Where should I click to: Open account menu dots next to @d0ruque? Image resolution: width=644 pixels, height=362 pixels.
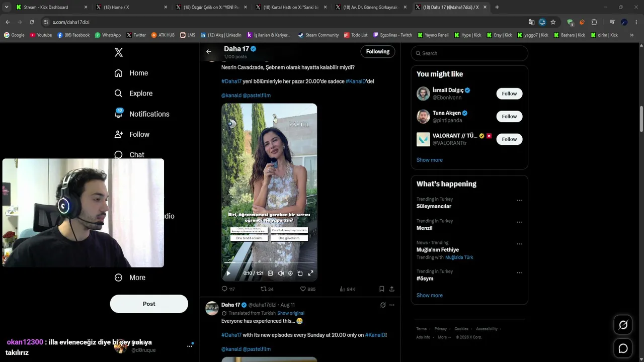(x=190, y=345)
